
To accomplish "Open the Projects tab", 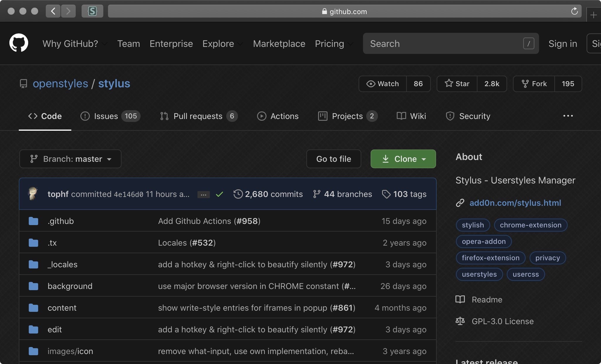I will coord(348,116).
